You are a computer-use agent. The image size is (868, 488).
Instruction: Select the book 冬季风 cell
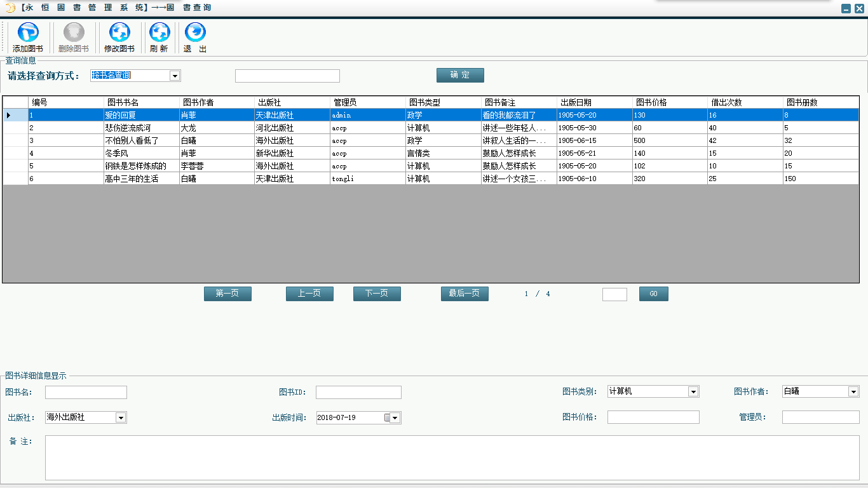[x=142, y=153]
